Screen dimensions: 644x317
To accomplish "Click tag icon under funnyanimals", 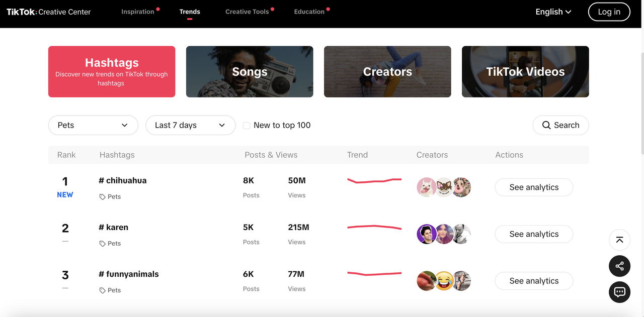I will pos(102,290).
